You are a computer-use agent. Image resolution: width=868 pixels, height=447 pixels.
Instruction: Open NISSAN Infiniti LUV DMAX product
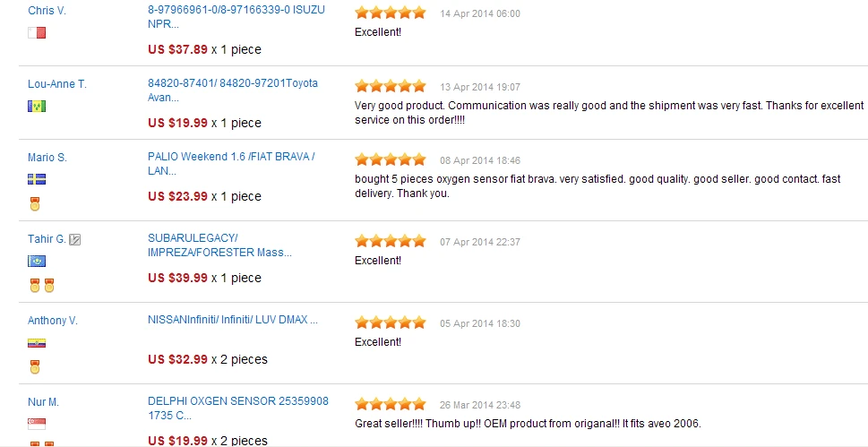click(233, 320)
